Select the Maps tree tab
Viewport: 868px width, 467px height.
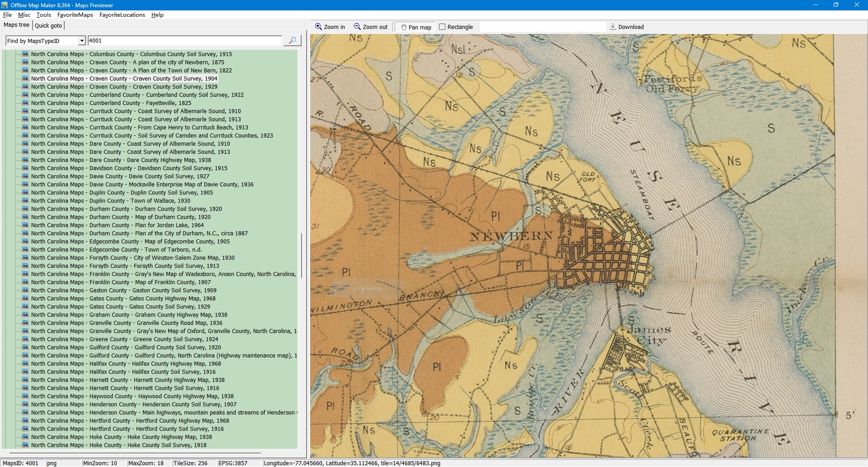(x=16, y=25)
